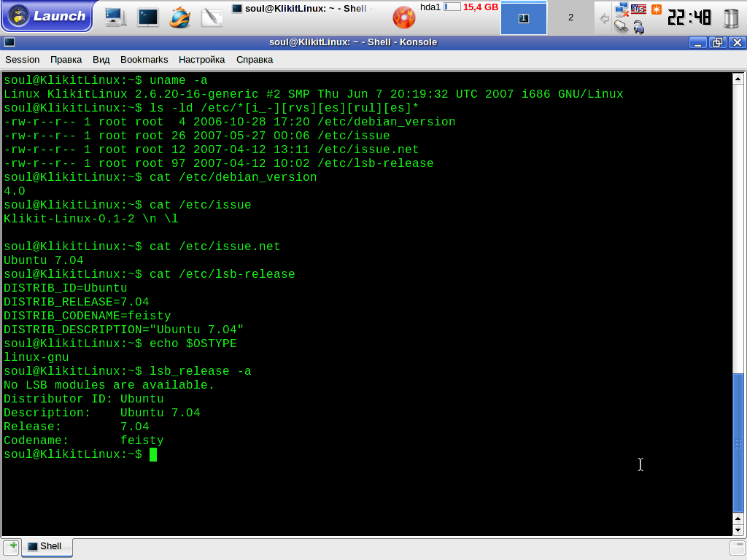Open the lock/power plug tray icon
This screenshot has width=747, height=560.
[638, 27]
